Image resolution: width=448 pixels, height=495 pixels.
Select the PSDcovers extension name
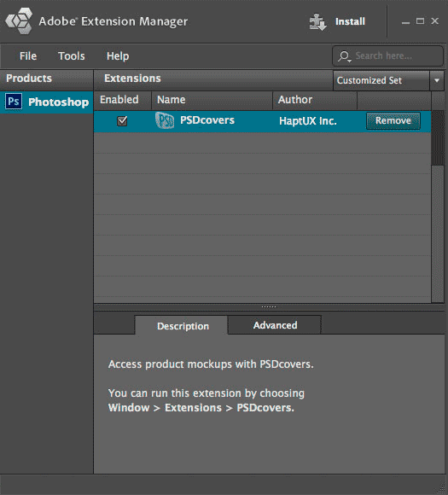pyautogui.click(x=207, y=120)
